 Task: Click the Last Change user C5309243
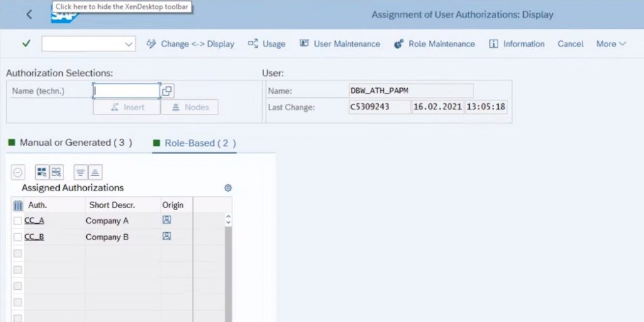coord(379,107)
